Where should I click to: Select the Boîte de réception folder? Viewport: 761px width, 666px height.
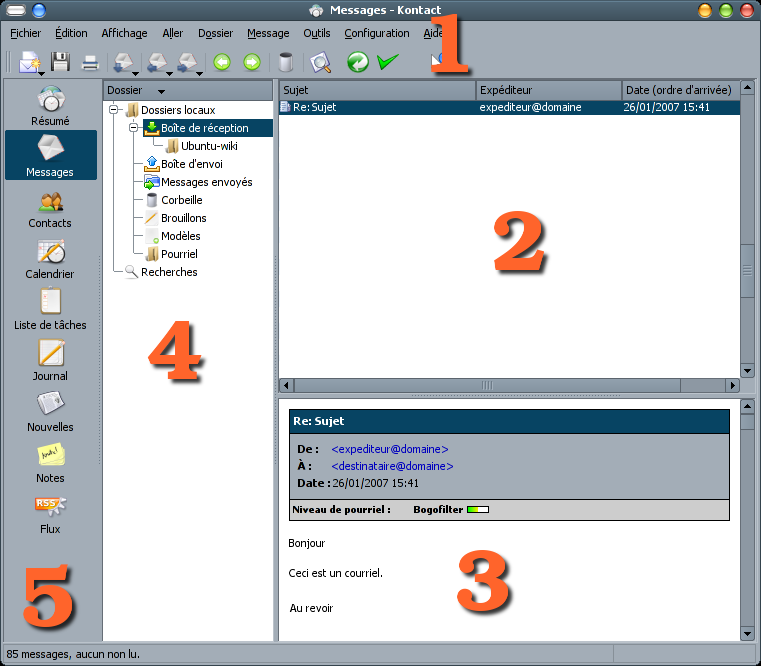click(204, 128)
